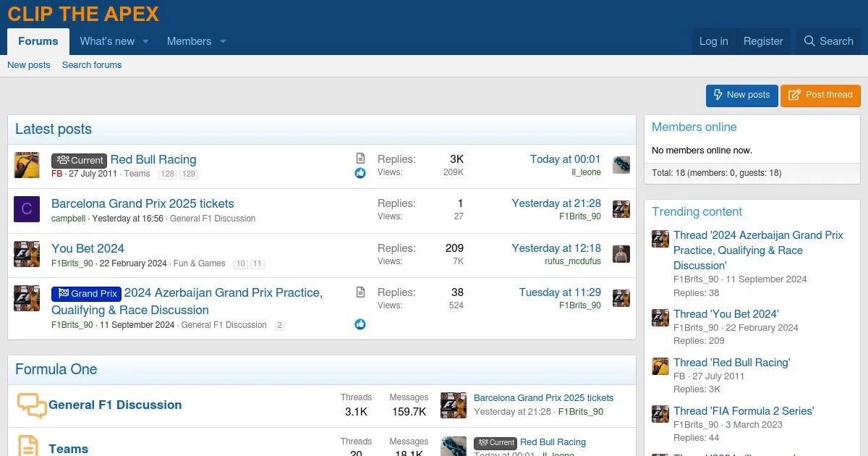This screenshot has width=868, height=456.
Task: Jump to page 129 of Red Bull Racing
Action: [x=189, y=174]
